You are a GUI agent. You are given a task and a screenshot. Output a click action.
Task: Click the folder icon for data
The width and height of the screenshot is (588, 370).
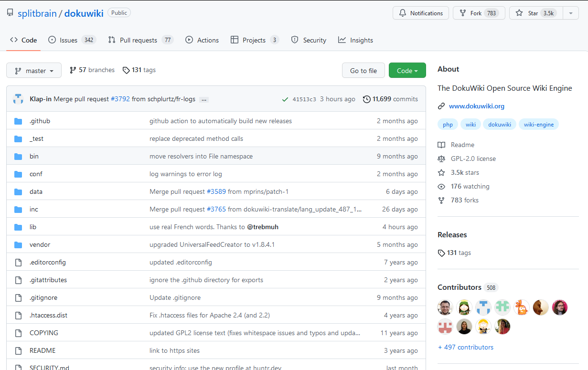(x=18, y=192)
